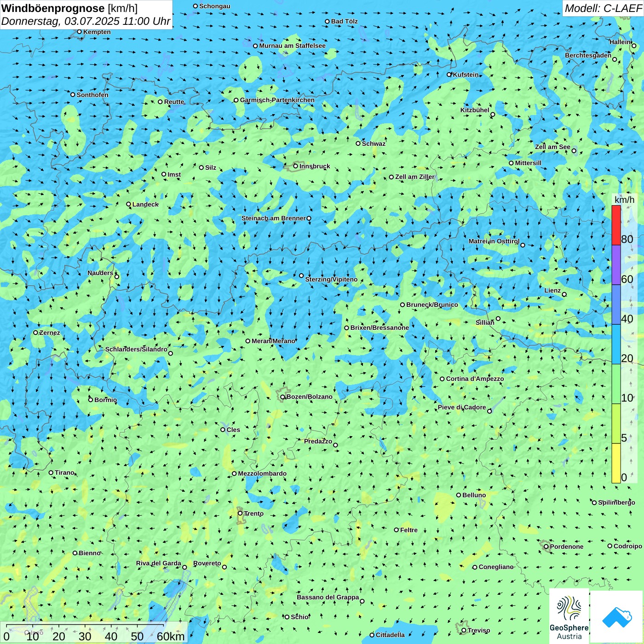Viewport: 644px width, 644px height.
Task: Click the Sterzing/Vipiteno label
Action: tap(331, 279)
